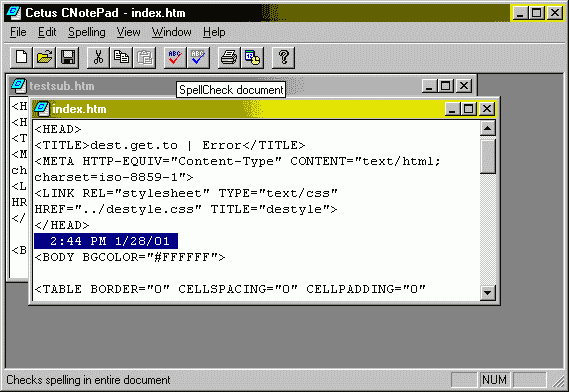Click scroll up arrow in index.htm
569x392 pixels.
pos(487,128)
